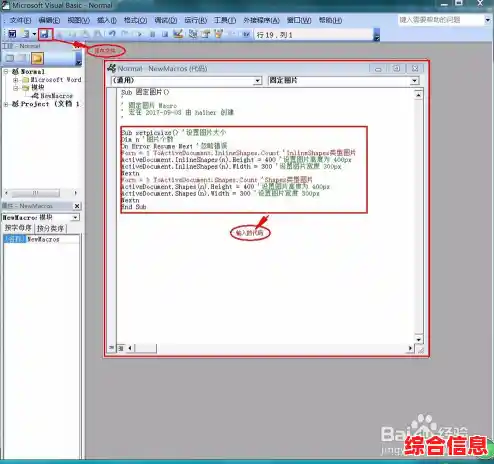Collapse the 模块 folder node

(x=15, y=88)
